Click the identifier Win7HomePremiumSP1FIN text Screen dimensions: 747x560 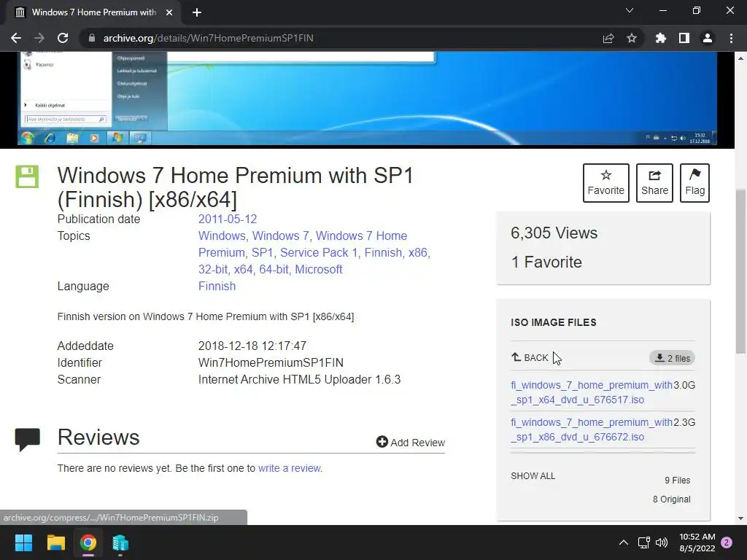[x=271, y=363]
